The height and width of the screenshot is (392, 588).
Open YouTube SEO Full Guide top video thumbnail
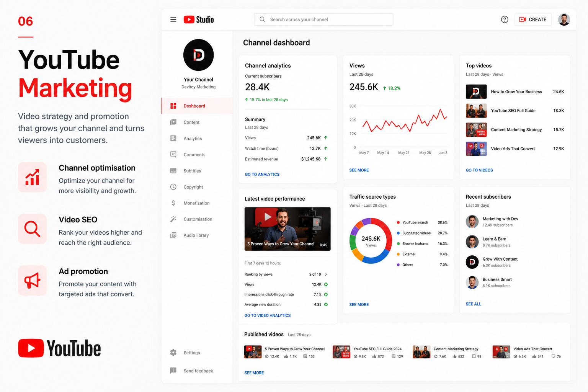click(476, 111)
